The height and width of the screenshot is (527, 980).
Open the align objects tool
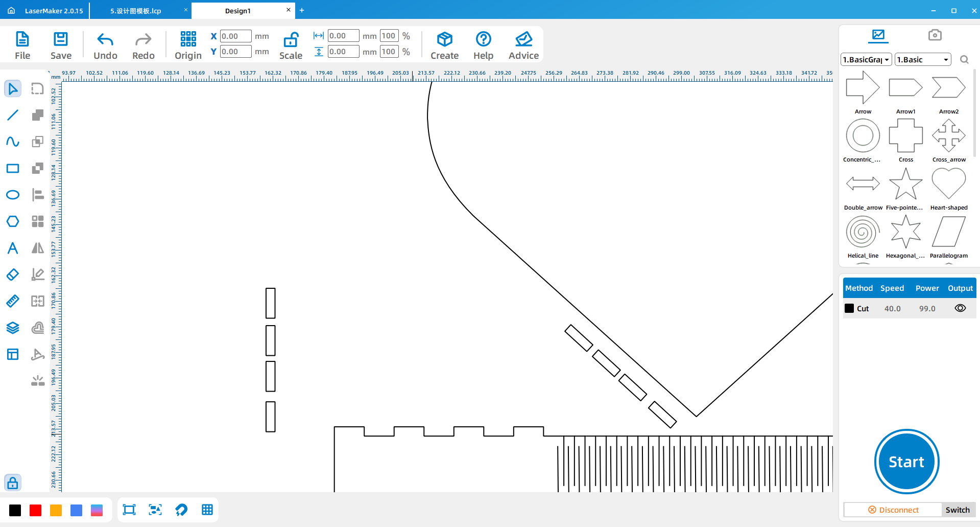(37, 195)
